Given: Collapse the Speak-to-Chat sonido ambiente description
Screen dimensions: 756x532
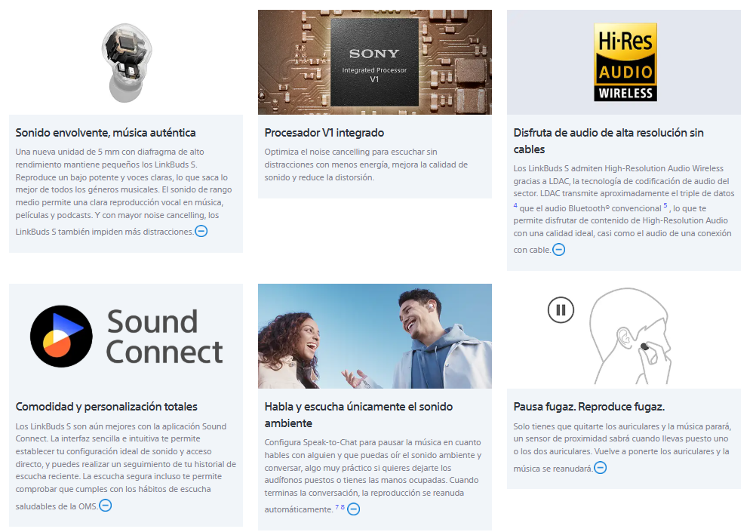Looking at the screenshot, I should click(x=353, y=509).
